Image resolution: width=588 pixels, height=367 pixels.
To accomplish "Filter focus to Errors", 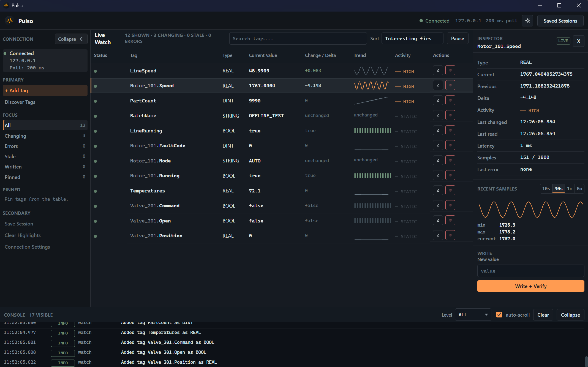I will 45,146.
